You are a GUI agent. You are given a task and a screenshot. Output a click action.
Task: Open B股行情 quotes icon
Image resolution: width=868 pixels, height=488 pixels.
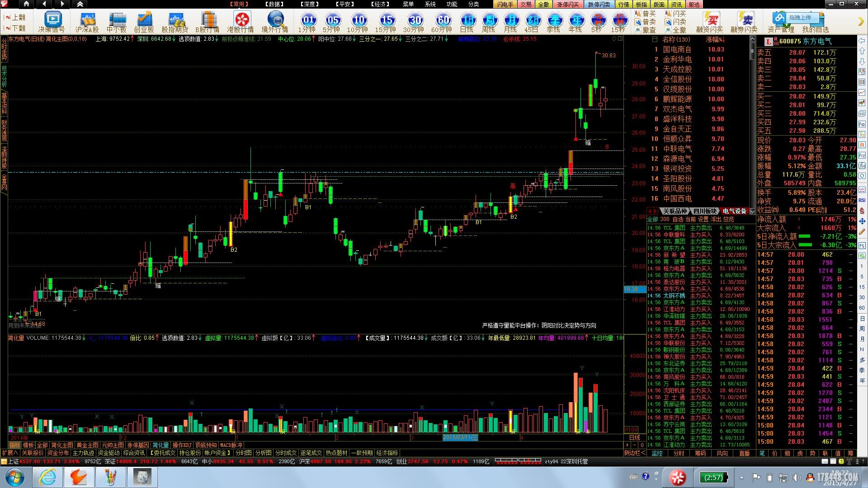coord(208,22)
